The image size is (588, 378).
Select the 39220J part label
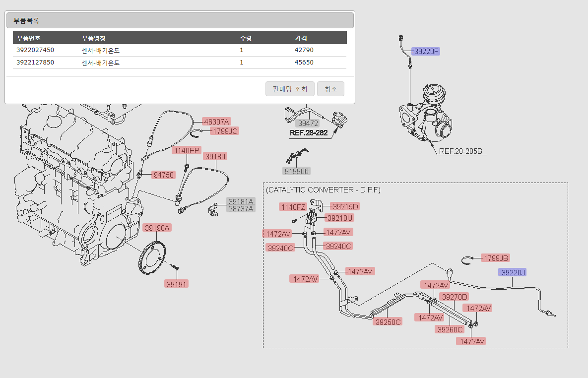513,272
